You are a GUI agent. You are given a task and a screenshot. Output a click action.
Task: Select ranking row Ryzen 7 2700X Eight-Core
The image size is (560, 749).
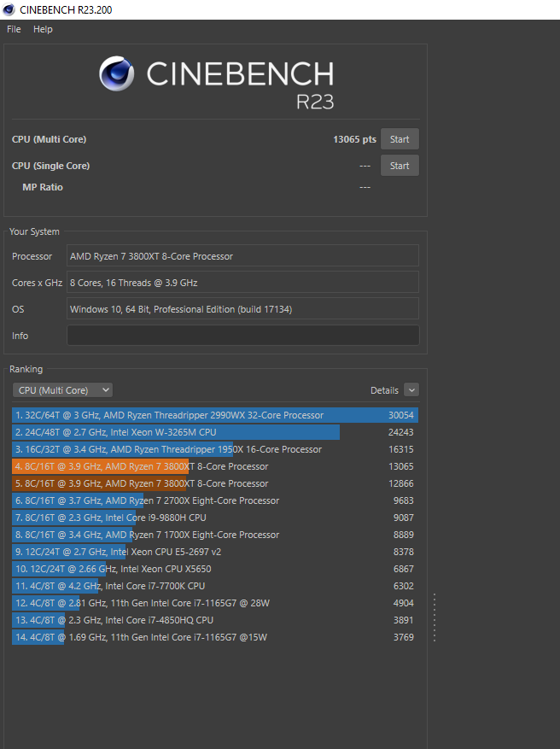point(215,500)
